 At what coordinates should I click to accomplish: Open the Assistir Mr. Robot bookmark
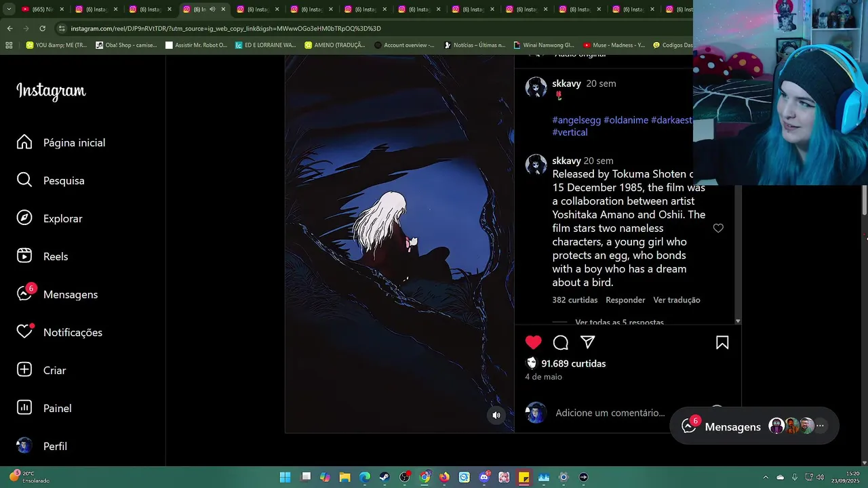click(197, 45)
